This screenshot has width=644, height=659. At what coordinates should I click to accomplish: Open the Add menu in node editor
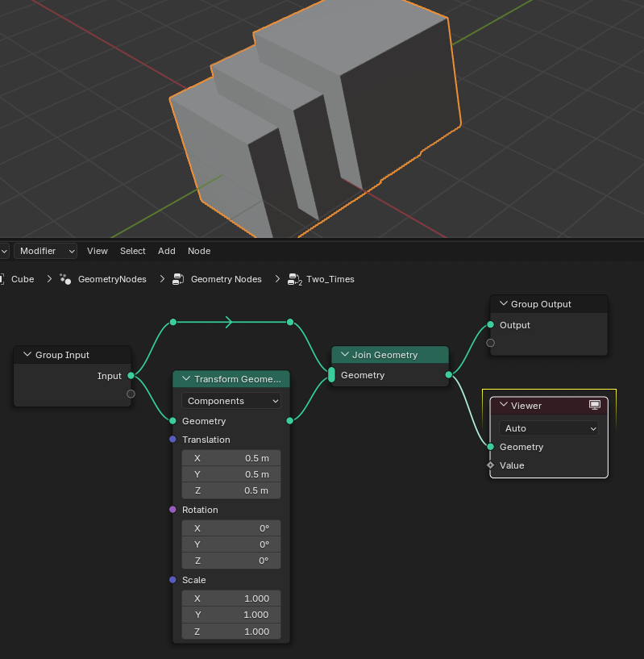click(x=166, y=251)
